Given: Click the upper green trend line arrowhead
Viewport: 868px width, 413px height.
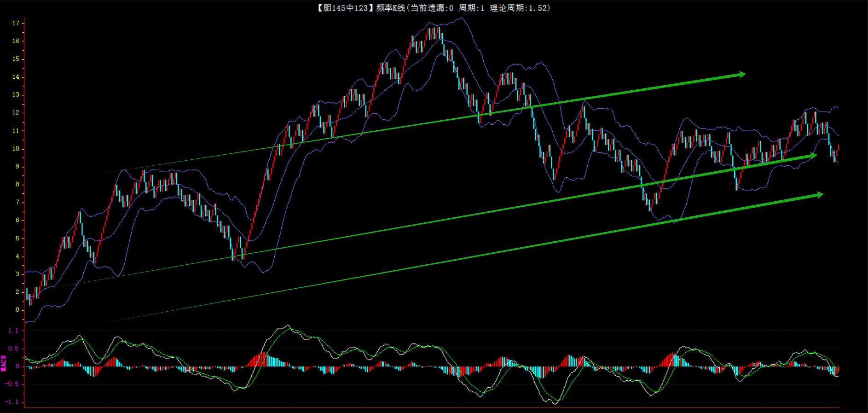Looking at the screenshot, I should point(741,74).
